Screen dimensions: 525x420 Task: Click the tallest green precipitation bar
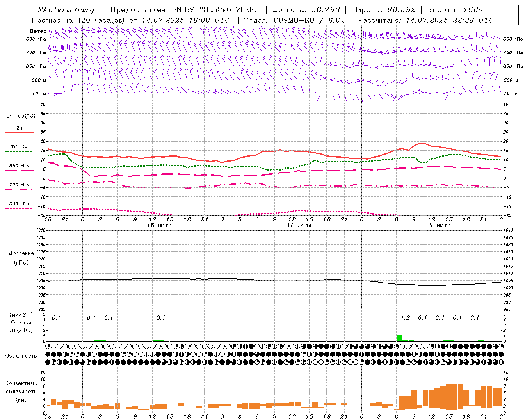tap(399, 338)
